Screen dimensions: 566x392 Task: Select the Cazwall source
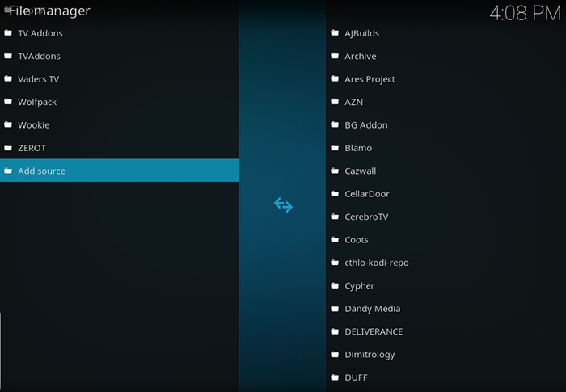click(x=446, y=171)
